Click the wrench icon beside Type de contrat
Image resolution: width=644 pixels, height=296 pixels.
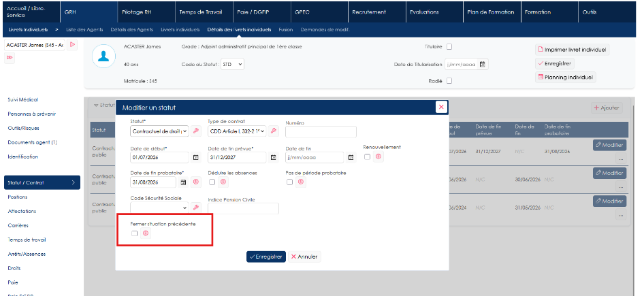coord(273,131)
